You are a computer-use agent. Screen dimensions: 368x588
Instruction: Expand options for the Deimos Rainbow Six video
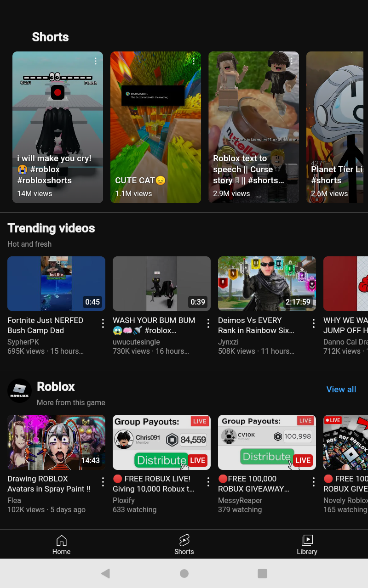(x=313, y=323)
